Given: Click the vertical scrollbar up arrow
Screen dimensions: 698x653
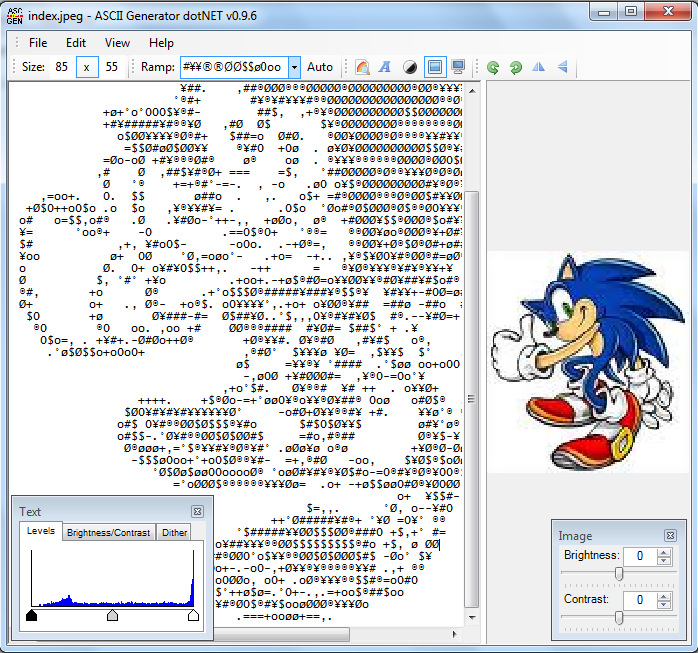Looking at the screenshot, I should point(472,91).
